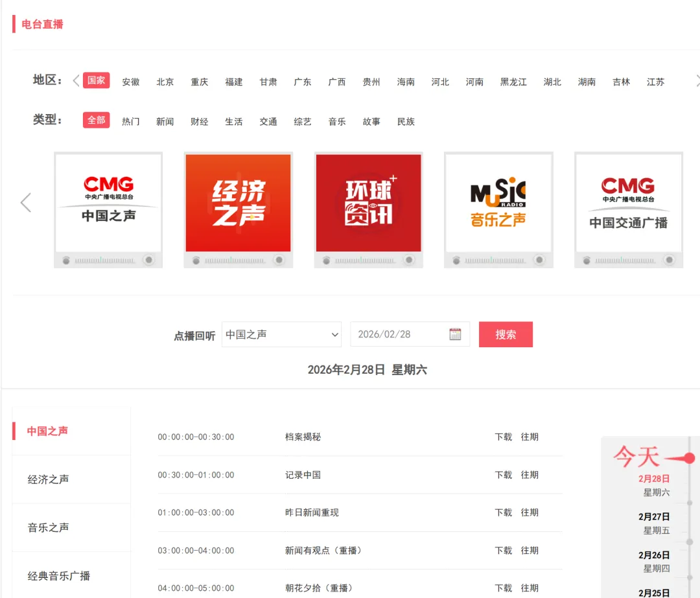Open the 昨日新闻重现 program title
The image size is (700, 598).
(x=312, y=512)
